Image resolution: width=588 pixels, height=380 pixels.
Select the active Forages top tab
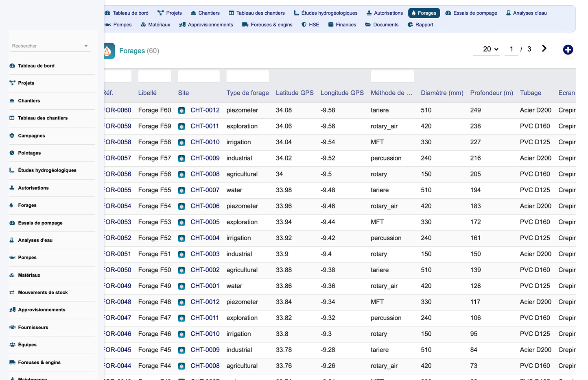424,13
